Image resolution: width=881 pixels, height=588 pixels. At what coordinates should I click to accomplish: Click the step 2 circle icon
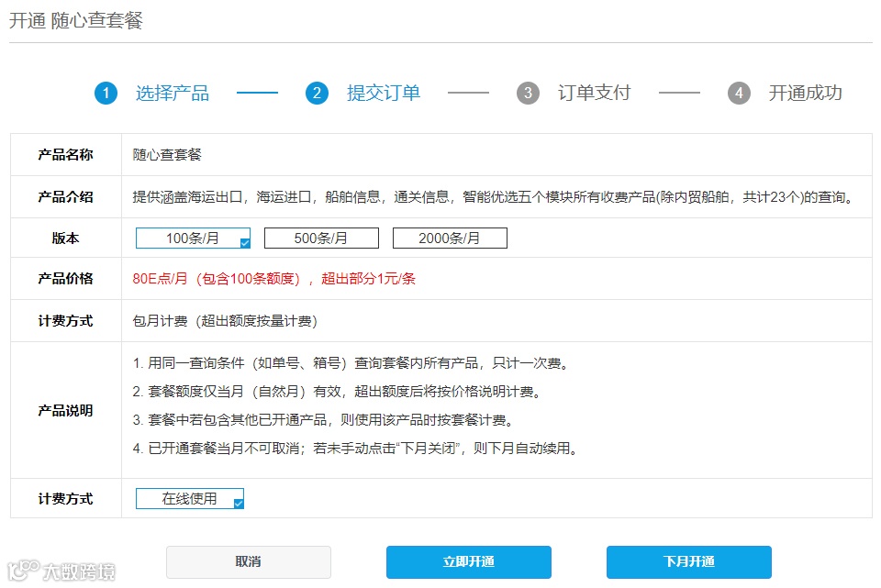317,94
